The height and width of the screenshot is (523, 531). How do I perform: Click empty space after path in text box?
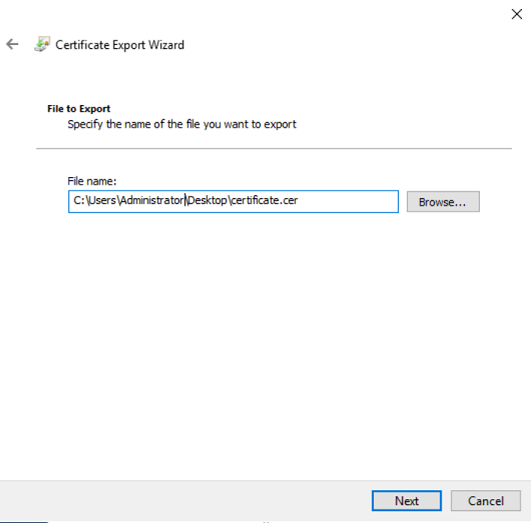[349, 202]
